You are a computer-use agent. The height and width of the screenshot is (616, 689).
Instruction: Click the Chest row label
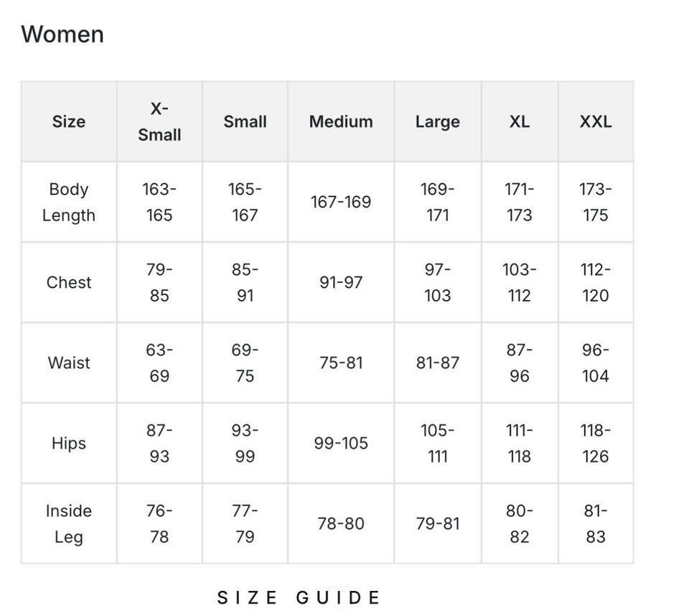pos(69,282)
